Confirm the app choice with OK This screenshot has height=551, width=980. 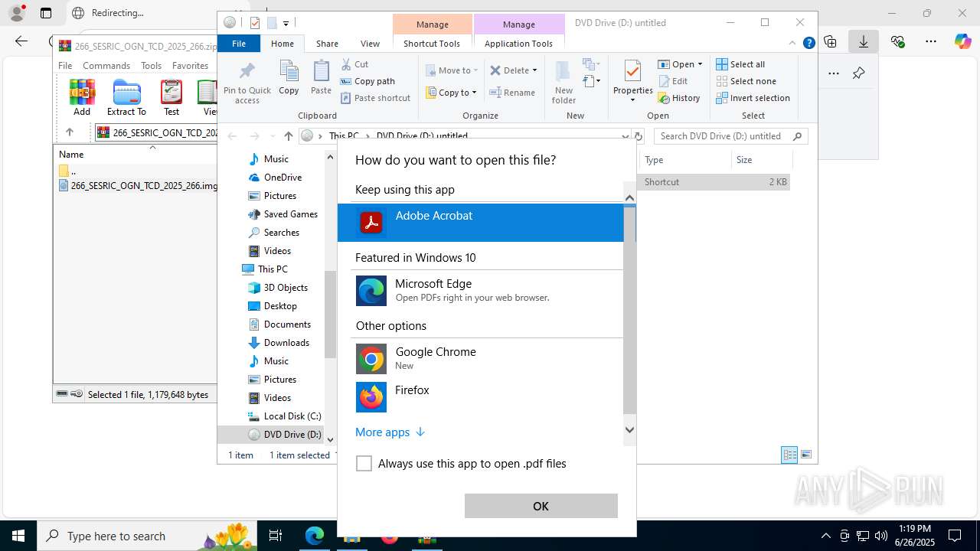tap(541, 506)
